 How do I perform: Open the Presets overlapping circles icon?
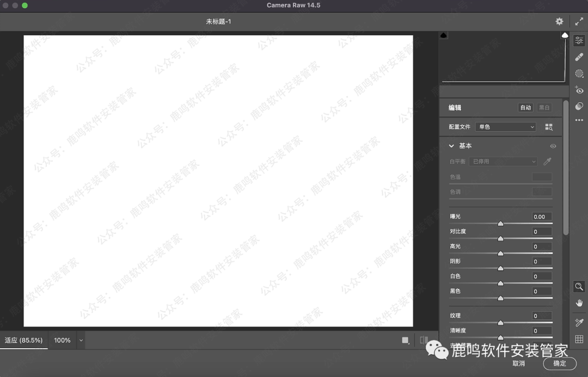coord(579,107)
